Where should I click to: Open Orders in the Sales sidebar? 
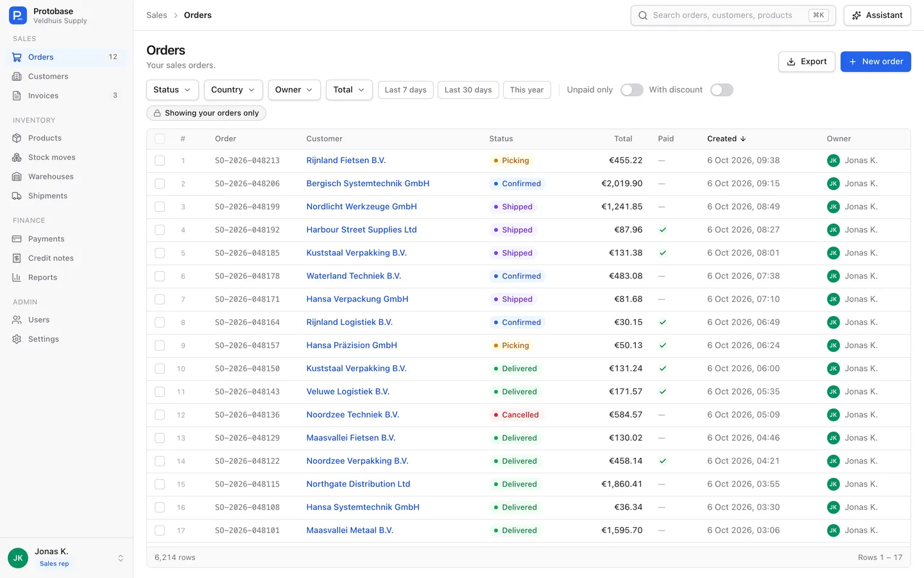(67, 57)
